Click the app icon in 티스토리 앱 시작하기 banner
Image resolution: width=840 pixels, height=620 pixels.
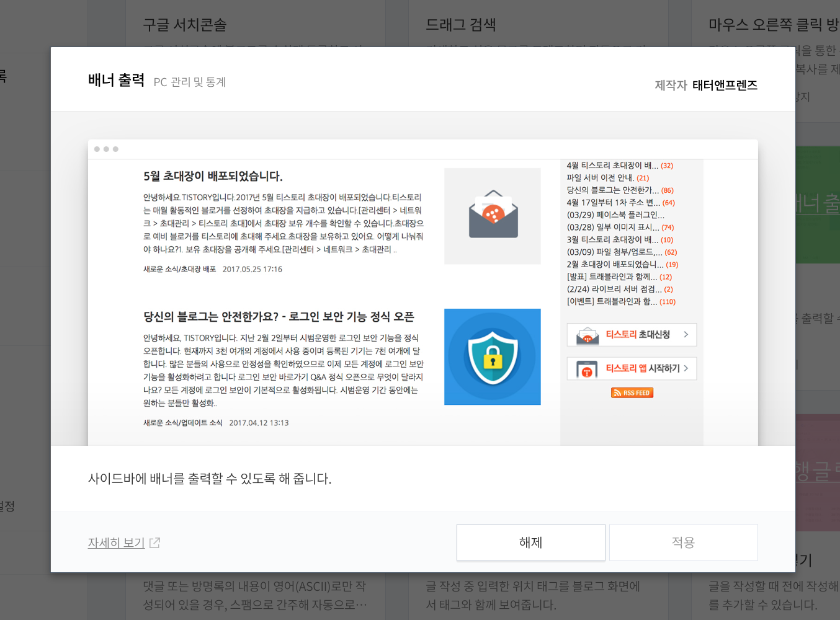587,369
